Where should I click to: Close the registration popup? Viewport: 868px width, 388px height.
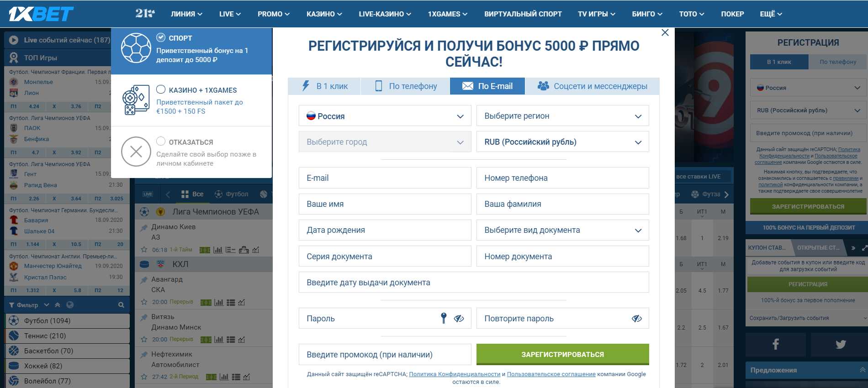point(665,32)
